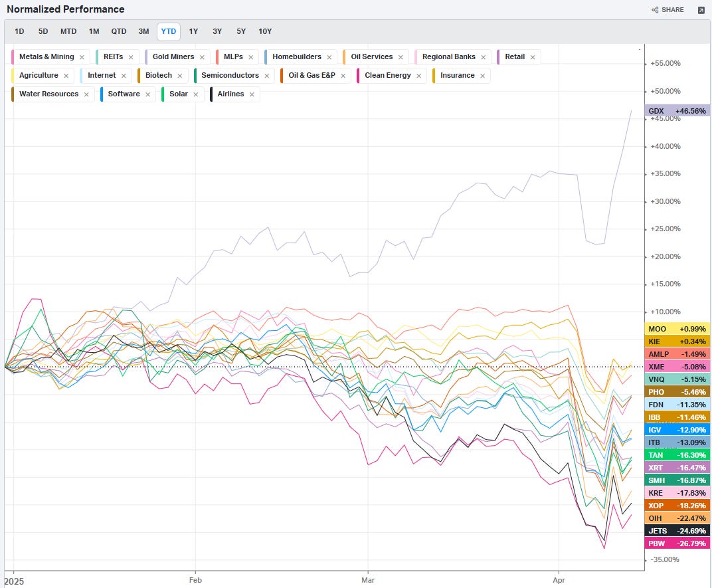Screen dimensions: 712x588
Task: Click the IBB -11.46% value tag
Action: (677, 417)
